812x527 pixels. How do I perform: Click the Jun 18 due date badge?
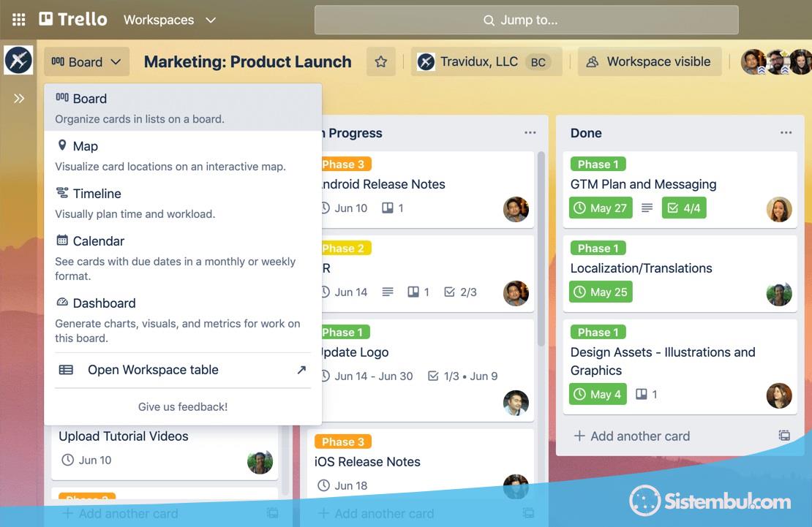click(x=342, y=485)
